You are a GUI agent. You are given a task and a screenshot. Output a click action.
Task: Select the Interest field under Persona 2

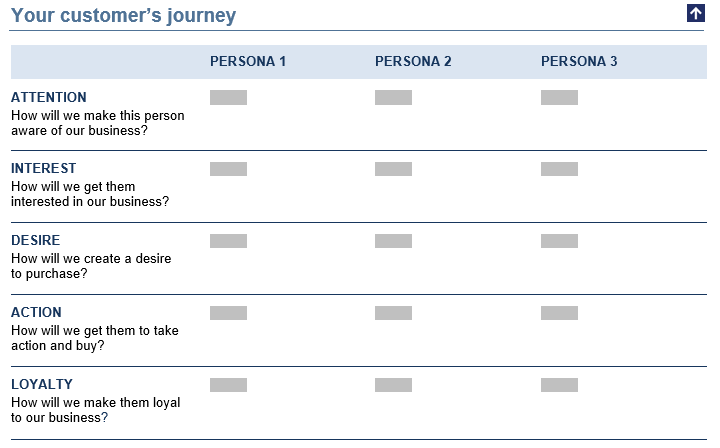[393, 169]
